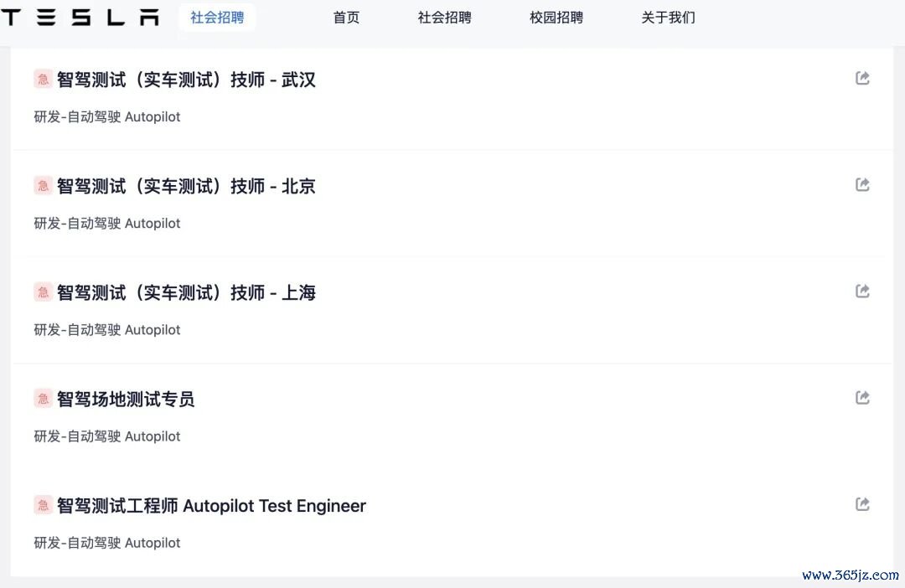Open 智驾测试（实车测试）技师 - 北京 job

pyautogui.click(x=186, y=187)
